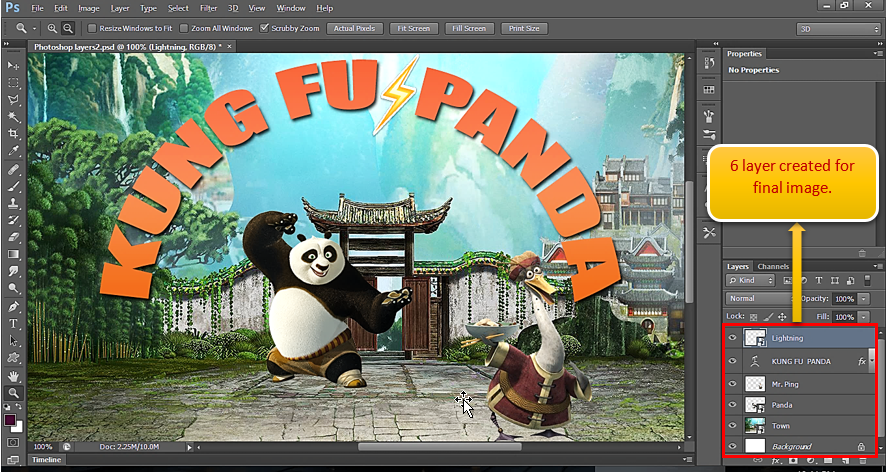Open the 3D workspace dropdown

tap(838, 29)
